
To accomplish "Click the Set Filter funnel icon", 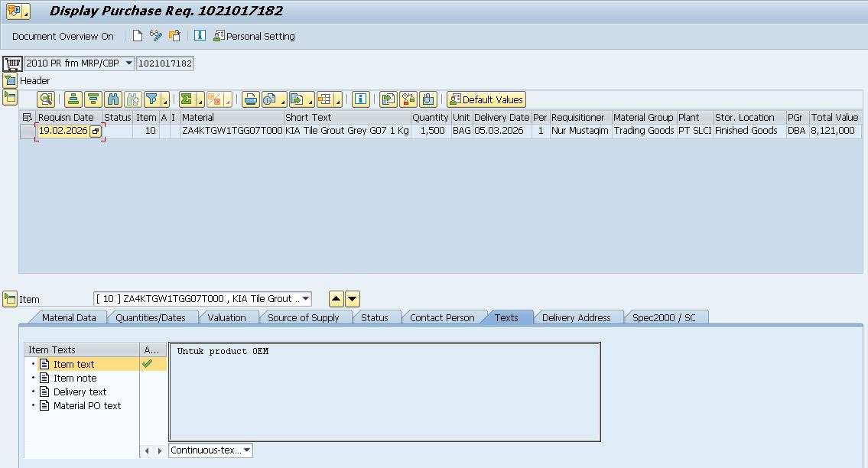I will [152, 99].
